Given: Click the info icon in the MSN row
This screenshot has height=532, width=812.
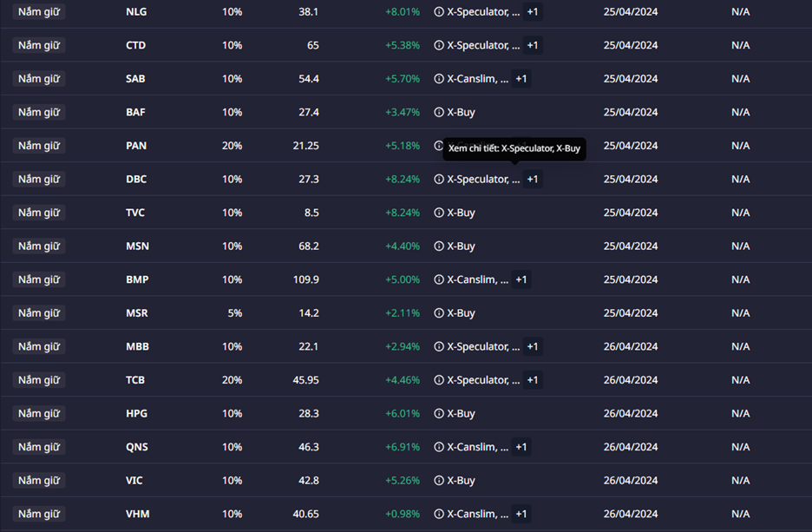Looking at the screenshot, I should [439, 246].
